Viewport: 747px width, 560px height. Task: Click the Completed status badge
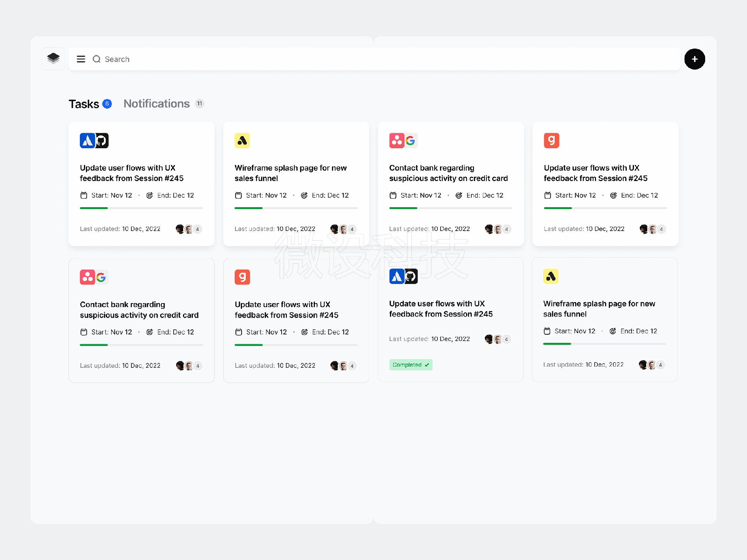click(411, 365)
